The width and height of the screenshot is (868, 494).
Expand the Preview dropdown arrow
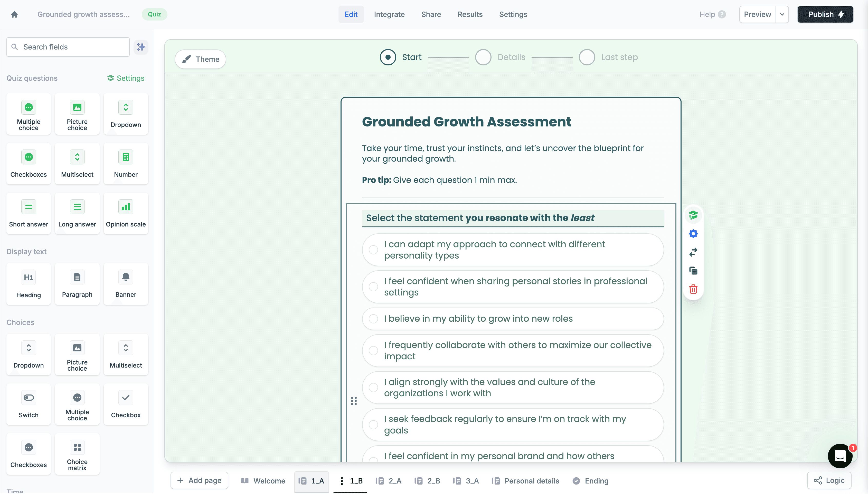782,14
